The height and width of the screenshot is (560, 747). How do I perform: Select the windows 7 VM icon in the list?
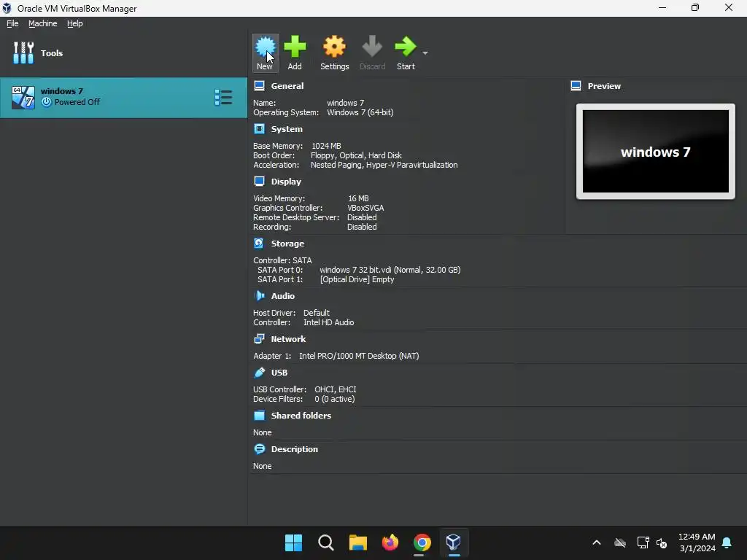(23, 97)
